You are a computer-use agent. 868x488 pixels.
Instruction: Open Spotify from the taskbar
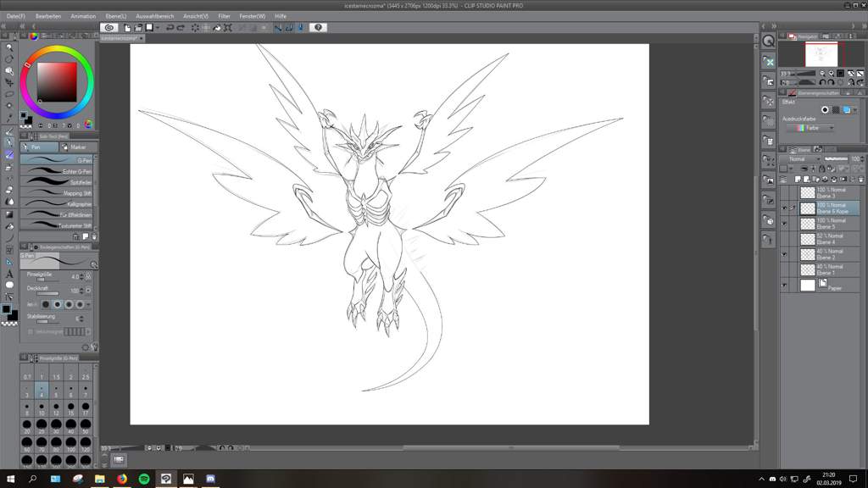point(144,479)
